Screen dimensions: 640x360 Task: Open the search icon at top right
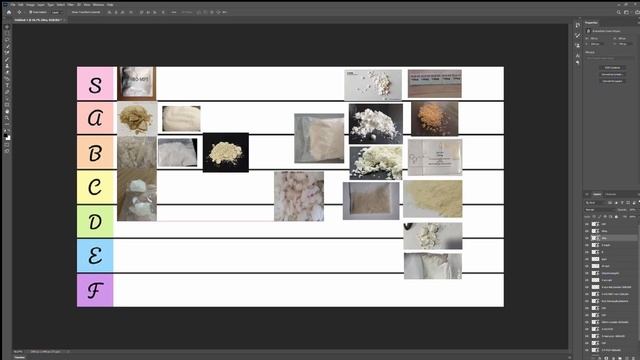click(x=619, y=12)
